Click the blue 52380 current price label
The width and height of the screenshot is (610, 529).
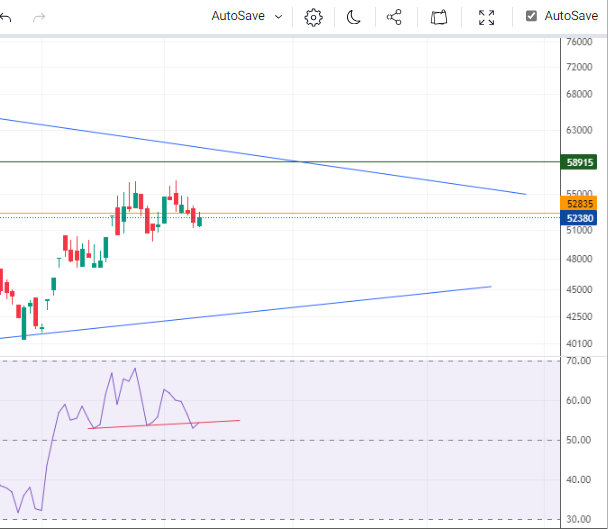tap(579, 218)
